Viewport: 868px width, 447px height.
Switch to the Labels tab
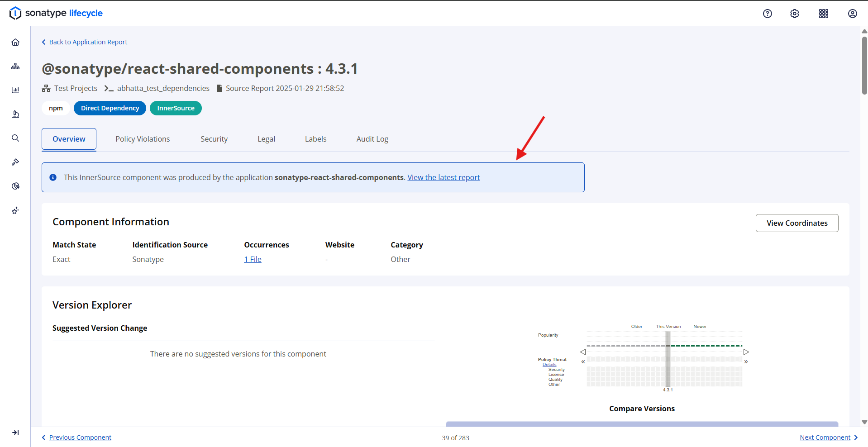pos(315,139)
